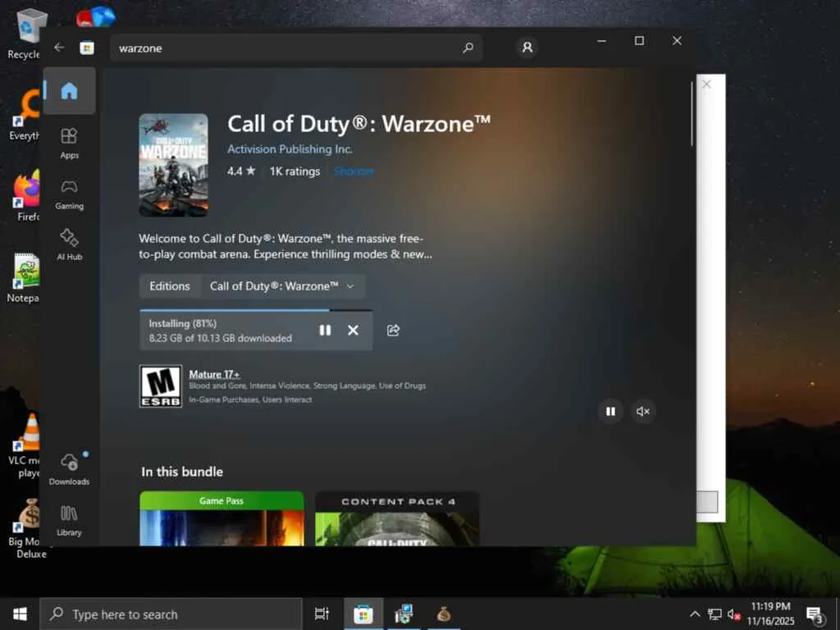Click the Store window vertical scrollbar
This screenshot has height=630, width=840.
tap(692, 113)
